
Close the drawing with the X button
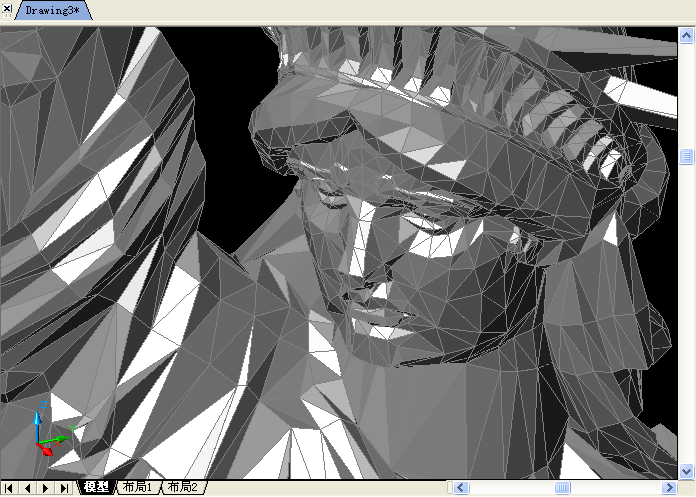(x=7, y=8)
